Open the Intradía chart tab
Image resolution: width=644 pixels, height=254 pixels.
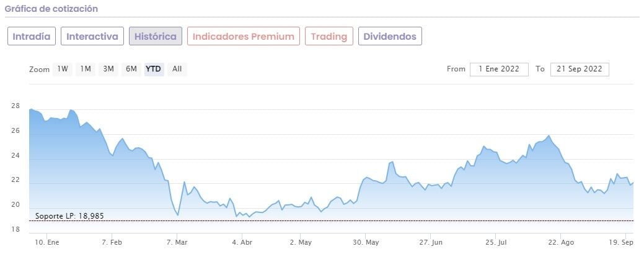coord(32,36)
